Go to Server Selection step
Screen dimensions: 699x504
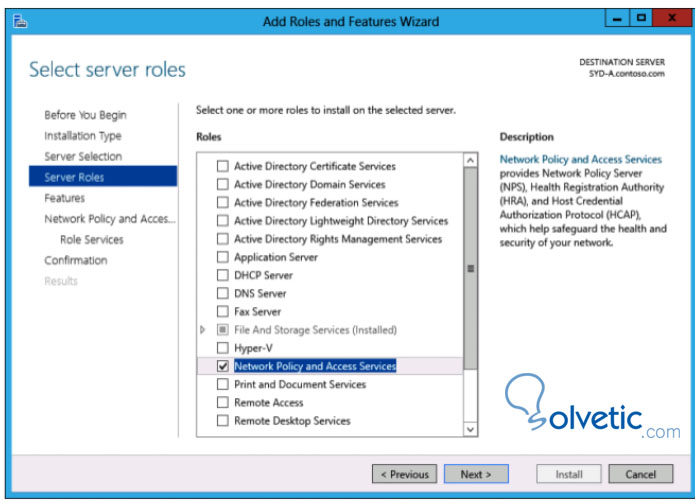click(x=83, y=156)
